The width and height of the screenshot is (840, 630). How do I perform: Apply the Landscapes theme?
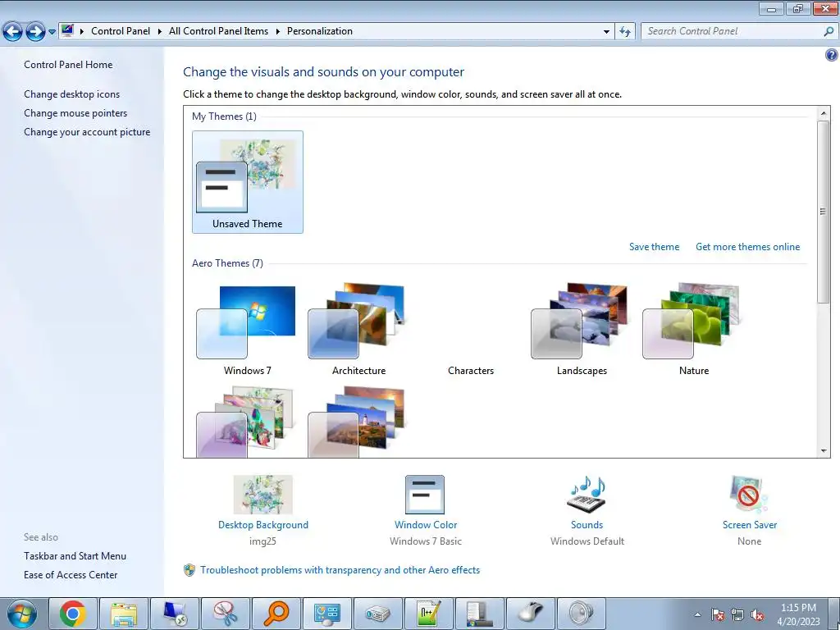point(582,331)
